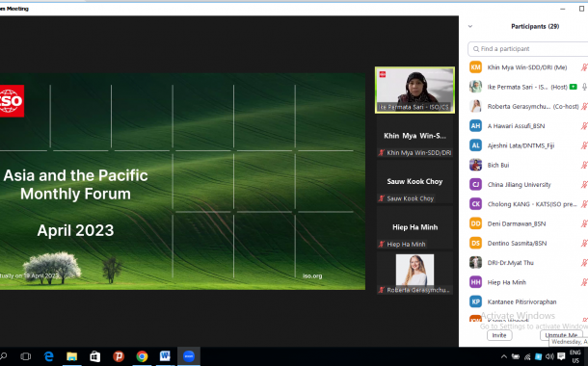Click the participant name Dentino Sasmita/BSN
Viewport: 588px width, 366px height.
[x=517, y=244]
